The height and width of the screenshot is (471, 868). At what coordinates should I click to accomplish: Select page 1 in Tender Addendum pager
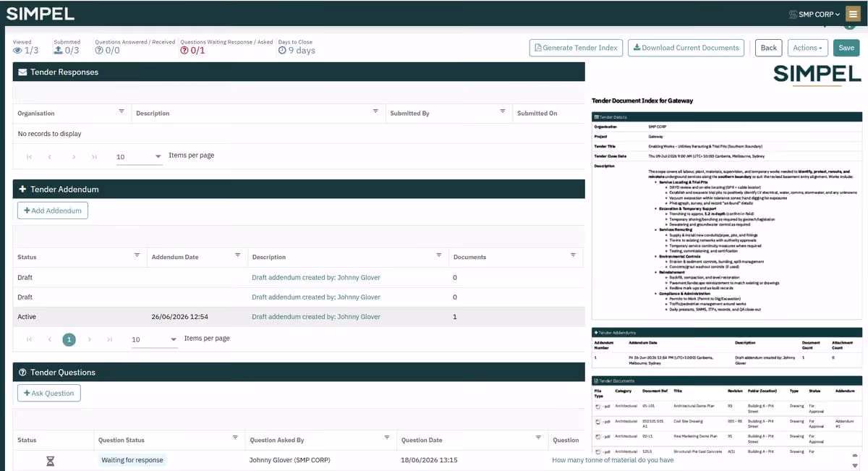pos(69,339)
